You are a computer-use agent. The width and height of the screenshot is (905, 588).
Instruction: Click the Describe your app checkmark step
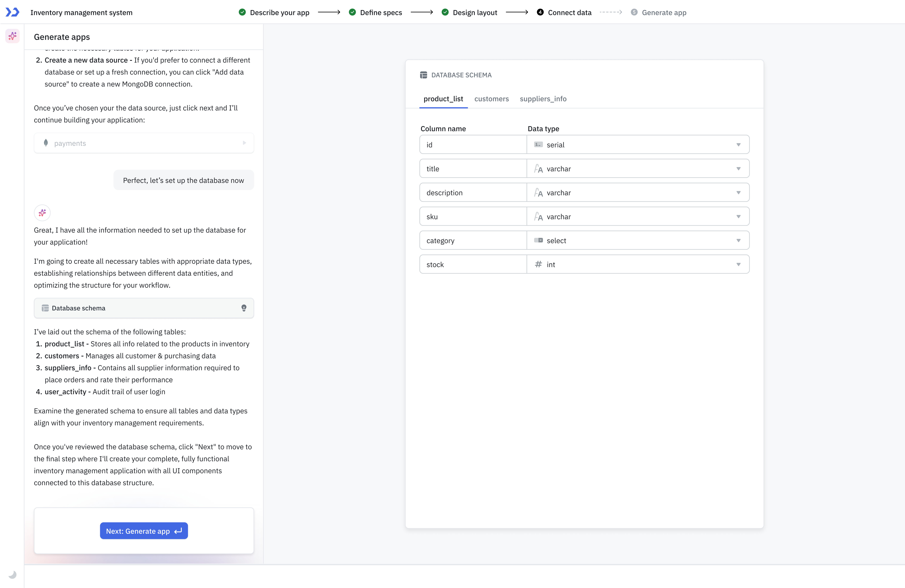242,12
